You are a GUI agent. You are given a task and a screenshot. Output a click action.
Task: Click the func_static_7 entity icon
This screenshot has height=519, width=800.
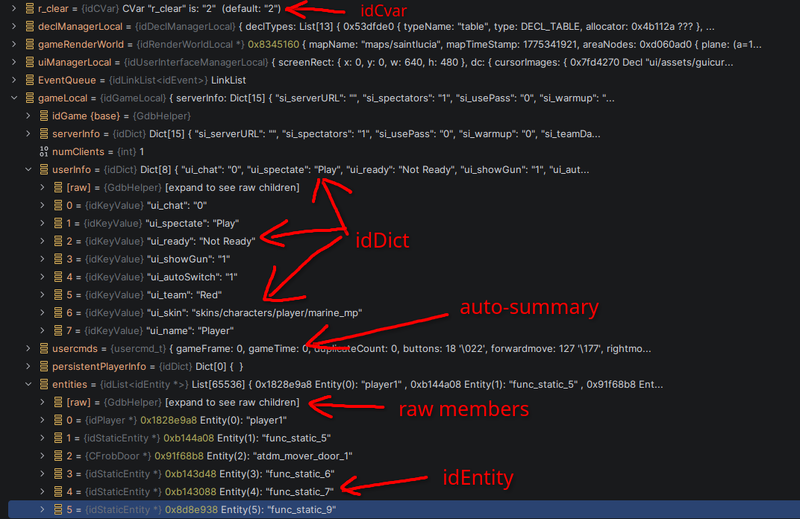pos(58,491)
